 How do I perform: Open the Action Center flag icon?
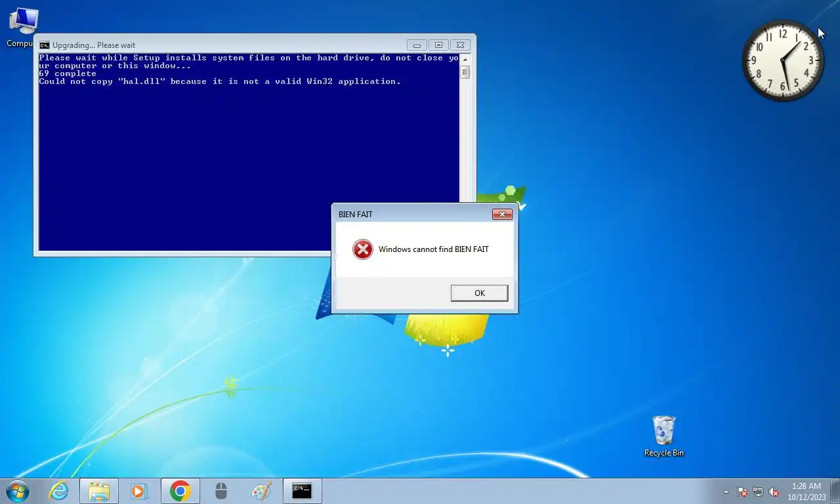[x=742, y=492]
